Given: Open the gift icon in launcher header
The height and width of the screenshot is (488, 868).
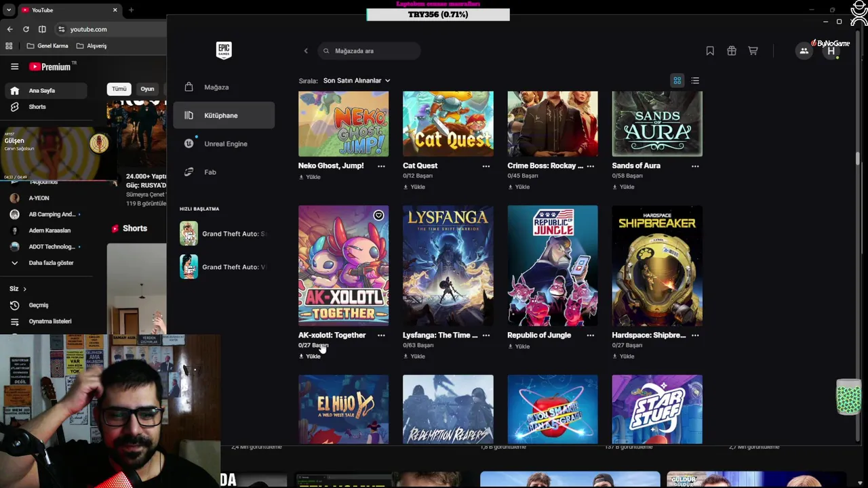Looking at the screenshot, I should [732, 51].
